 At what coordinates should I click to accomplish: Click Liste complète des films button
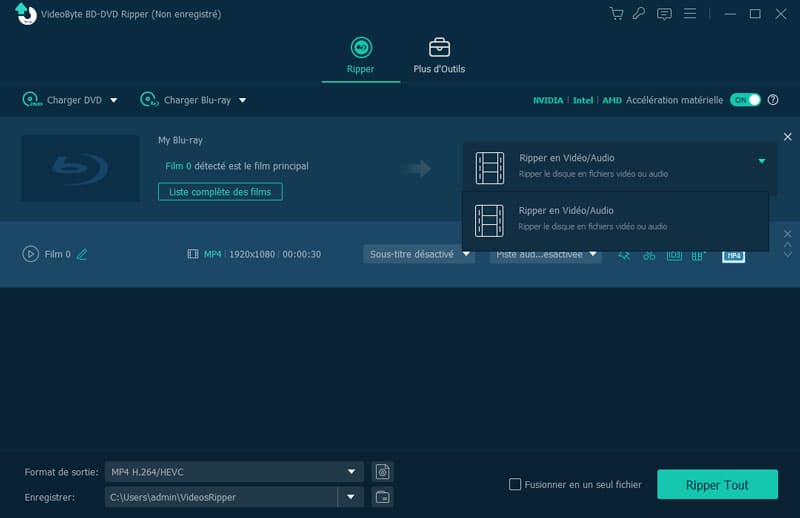pos(220,192)
